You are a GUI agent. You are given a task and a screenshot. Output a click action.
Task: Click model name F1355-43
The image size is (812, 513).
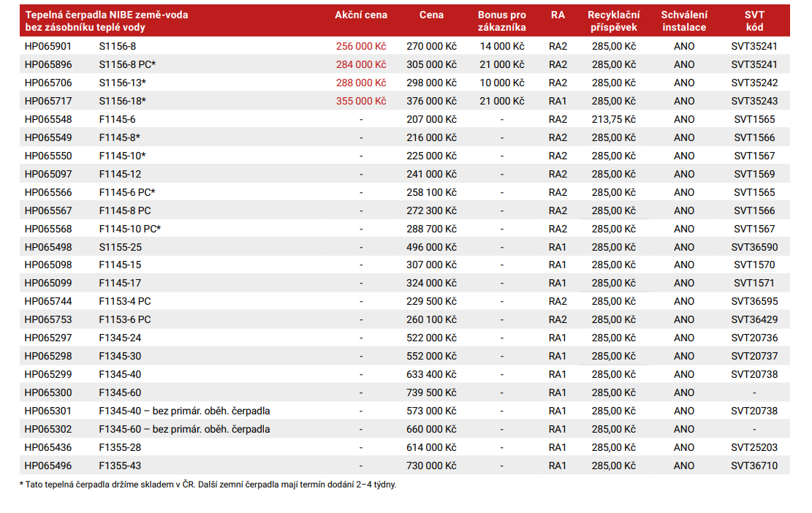(120, 465)
